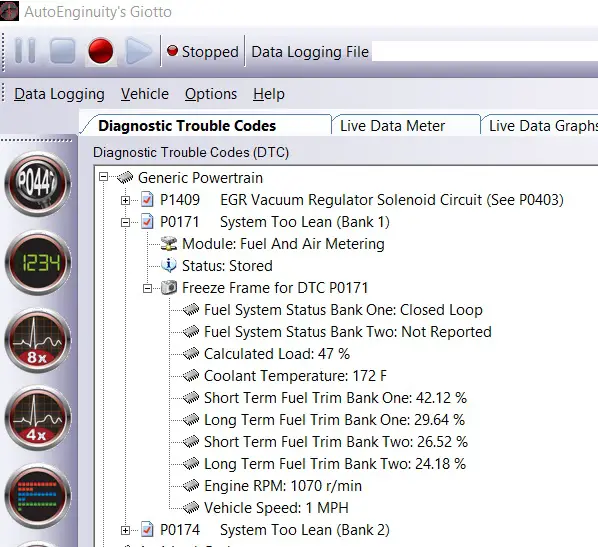This screenshot has height=547, width=598.
Task: Open the colored bars grid sidebar icon
Action: (x=37, y=496)
